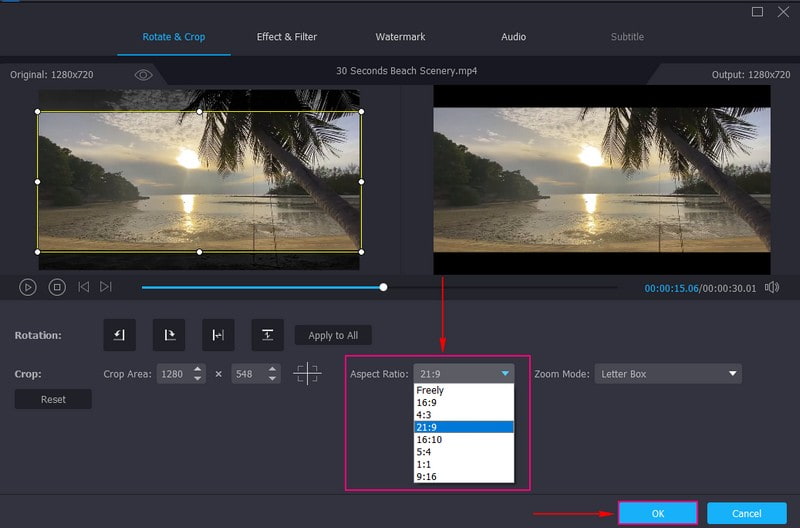The width and height of the screenshot is (800, 528).
Task: Toggle the original preview eye icon
Action: coord(143,75)
